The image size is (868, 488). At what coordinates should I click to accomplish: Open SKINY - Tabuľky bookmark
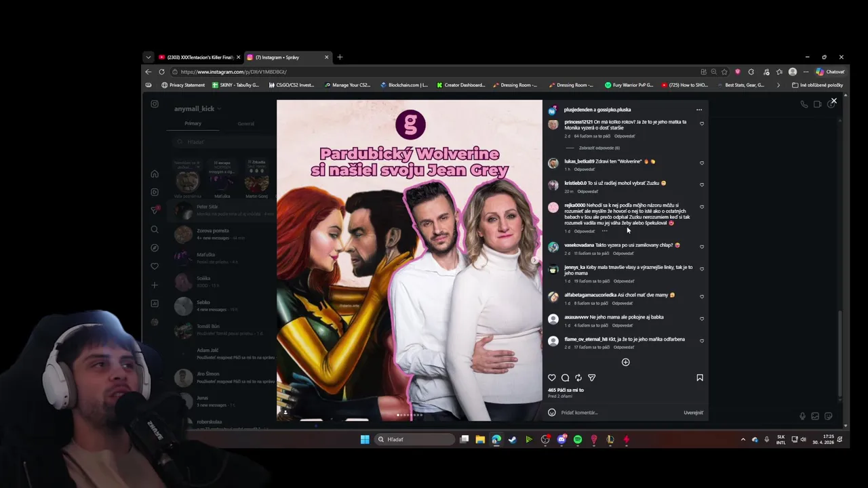pyautogui.click(x=235, y=85)
